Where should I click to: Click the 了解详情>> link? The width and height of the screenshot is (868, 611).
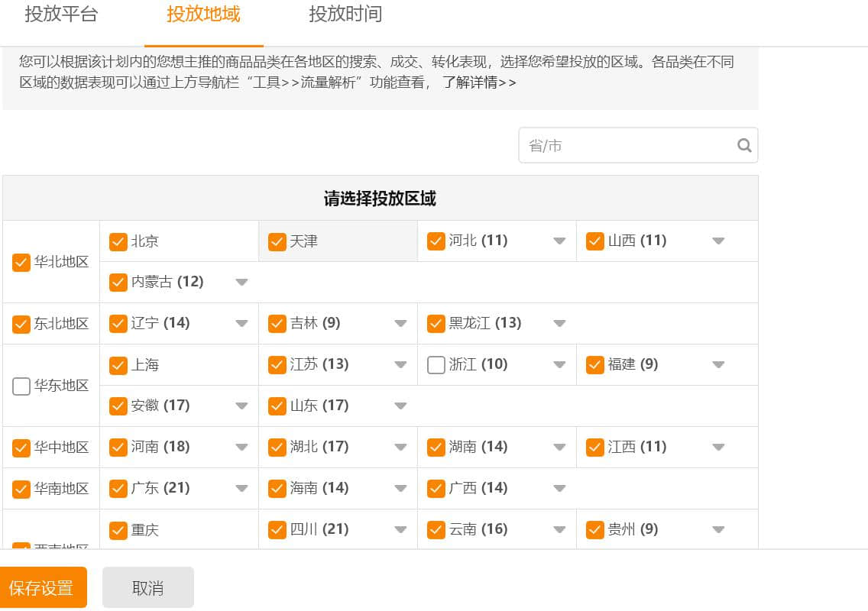pos(479,82)
